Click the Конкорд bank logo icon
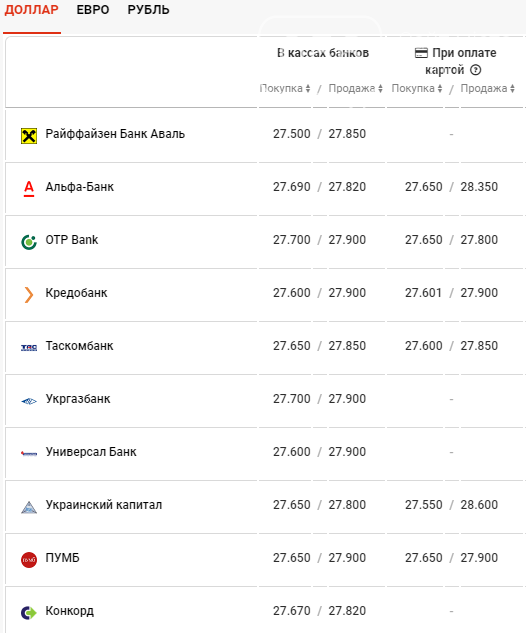 29,613
